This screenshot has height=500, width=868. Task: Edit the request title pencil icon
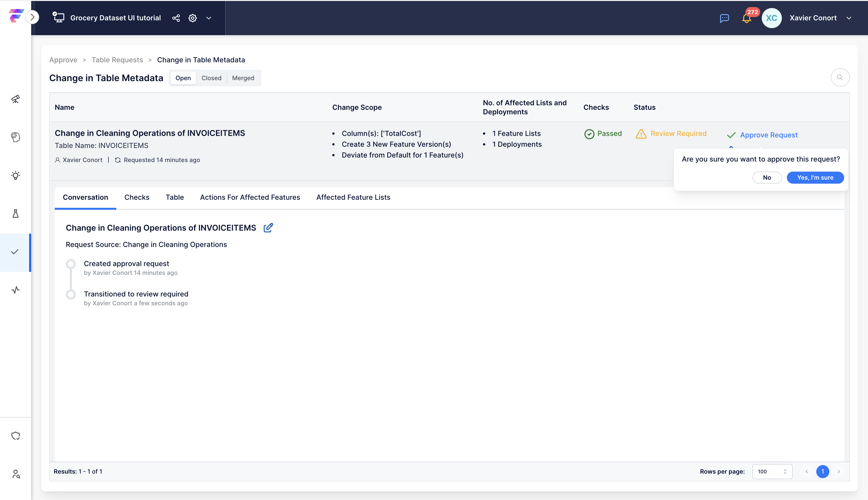tap(268, 228)
